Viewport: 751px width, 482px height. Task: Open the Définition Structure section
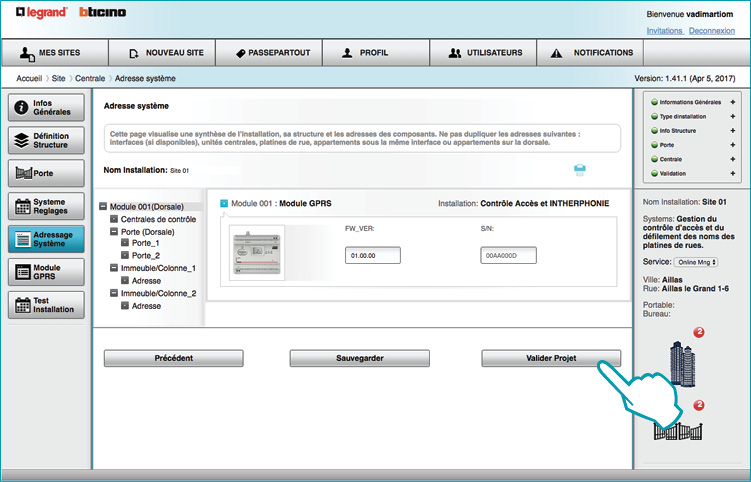click(46, 140)
